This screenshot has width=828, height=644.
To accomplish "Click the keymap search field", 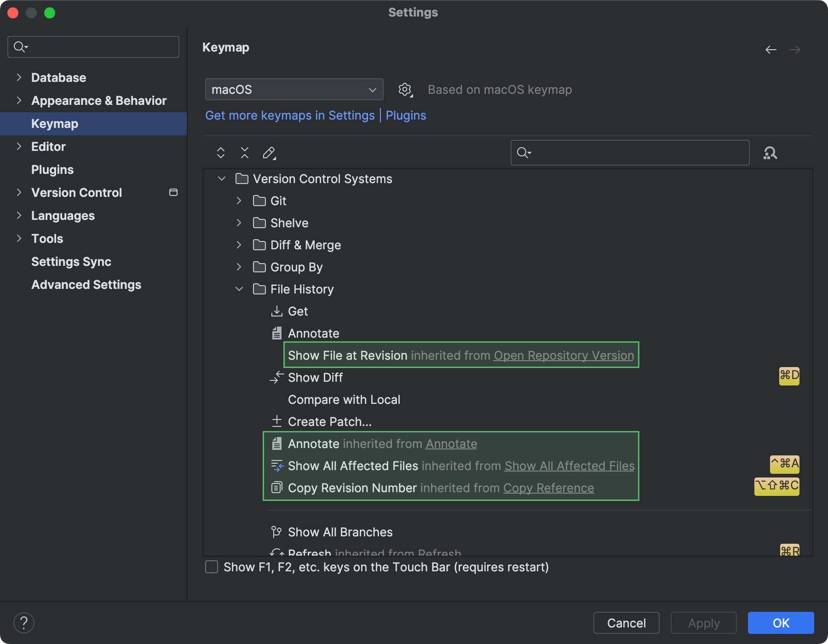I will (629, 153).
